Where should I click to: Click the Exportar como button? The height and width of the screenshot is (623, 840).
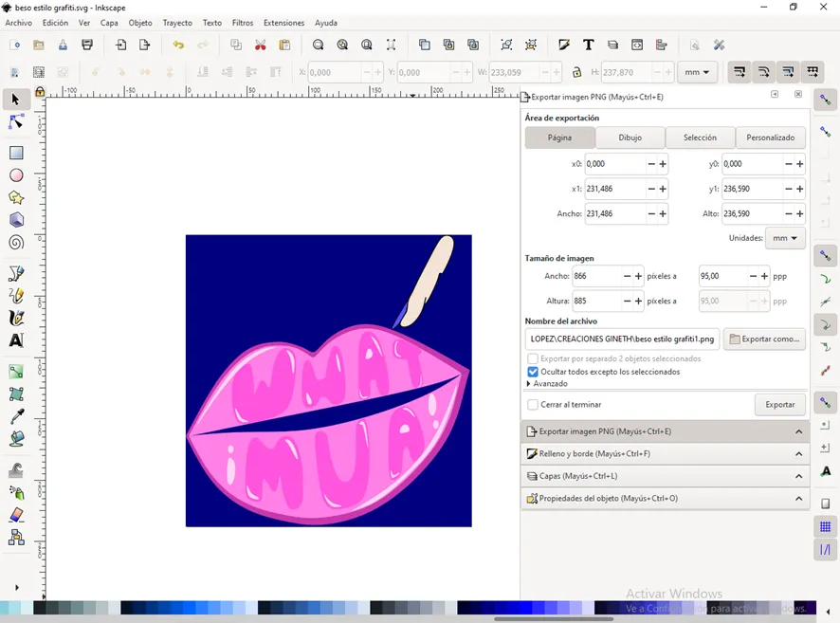click(764, 339)
